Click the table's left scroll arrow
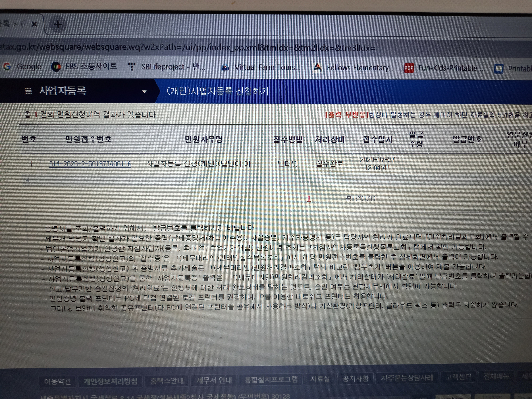 click(x=27, y=180)
